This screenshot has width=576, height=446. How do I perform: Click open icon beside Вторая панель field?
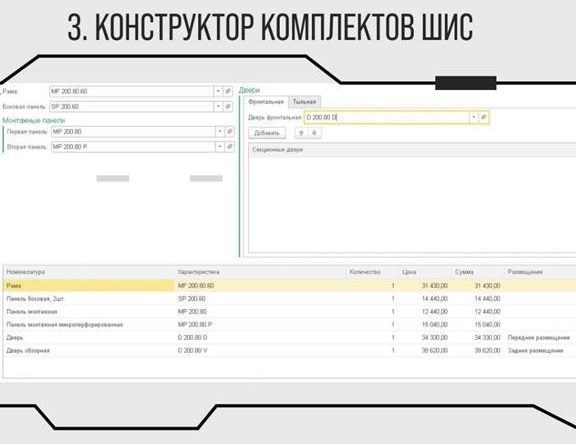pos(229,147)
